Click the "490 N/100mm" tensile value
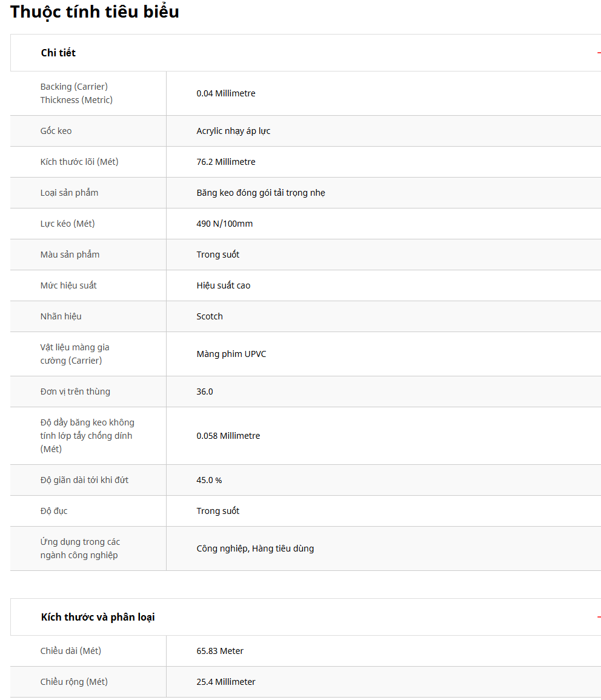Viewport: 601px width, 700px height. [x=224, y=224]
